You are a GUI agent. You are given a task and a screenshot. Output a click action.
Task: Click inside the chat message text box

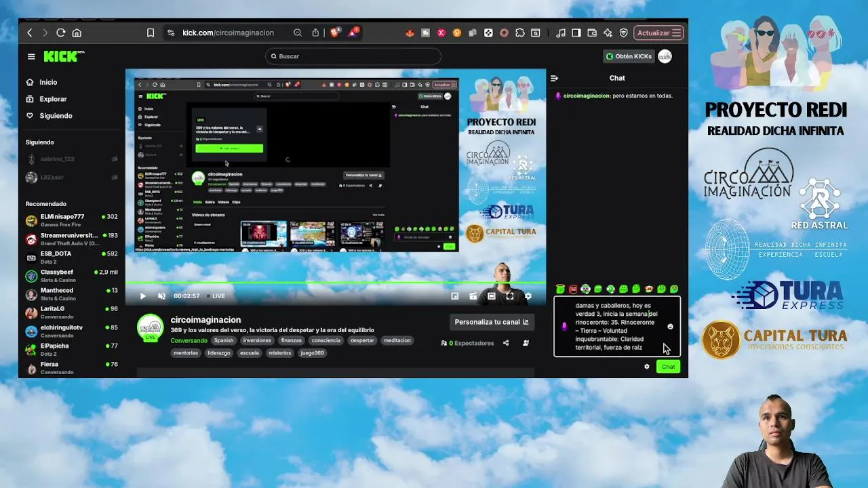coord(616,327)
